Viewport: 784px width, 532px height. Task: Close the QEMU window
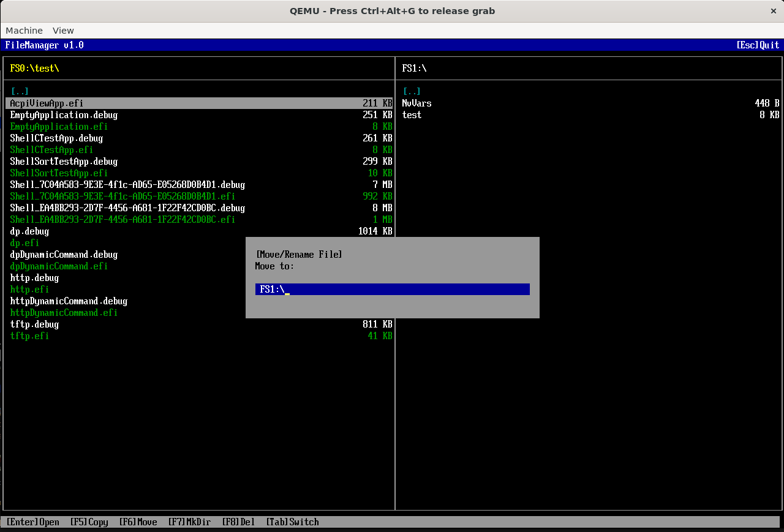(772, 11)
